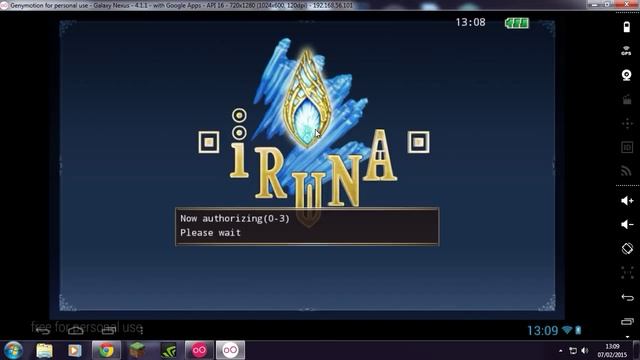Open the pixel perfect mode icon
Viewport: 640px width, 360px height.
[627, 272]
